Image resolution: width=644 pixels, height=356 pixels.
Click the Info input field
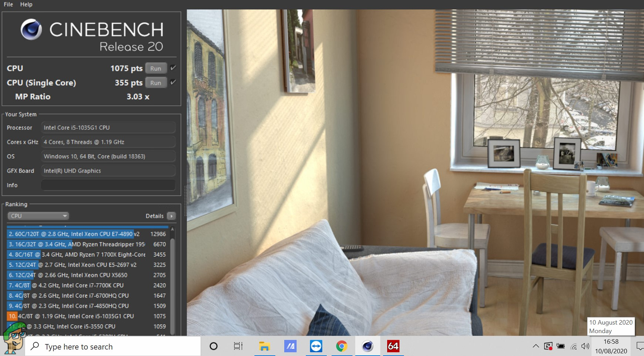pos(108,185)
